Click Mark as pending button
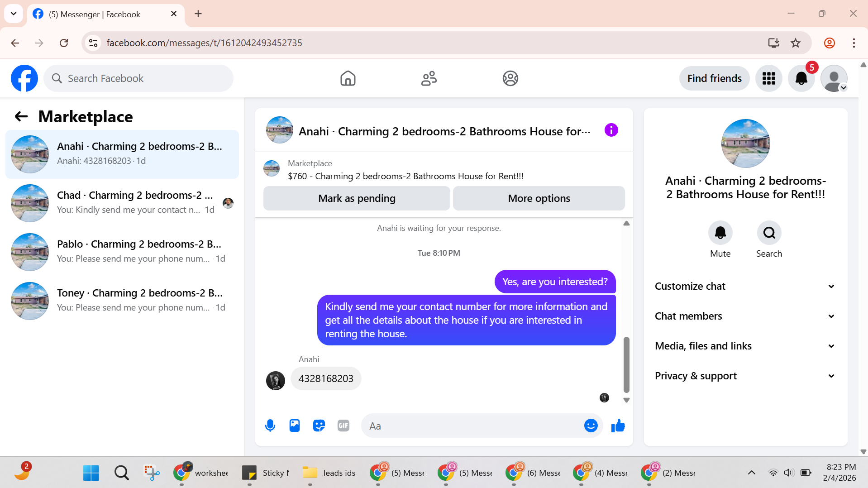This screenshot has height=488, width=868. [357, 198]
